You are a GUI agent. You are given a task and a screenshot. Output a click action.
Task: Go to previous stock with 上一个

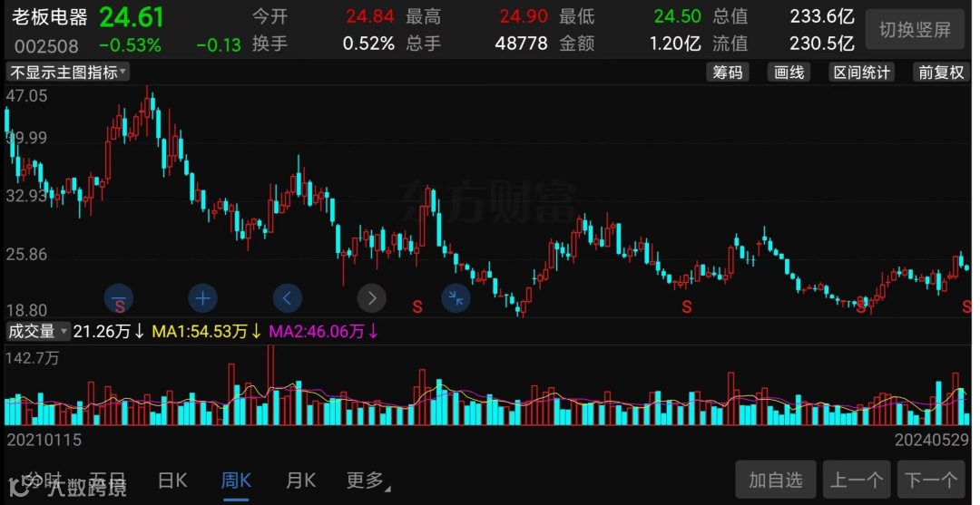point(857,480)
